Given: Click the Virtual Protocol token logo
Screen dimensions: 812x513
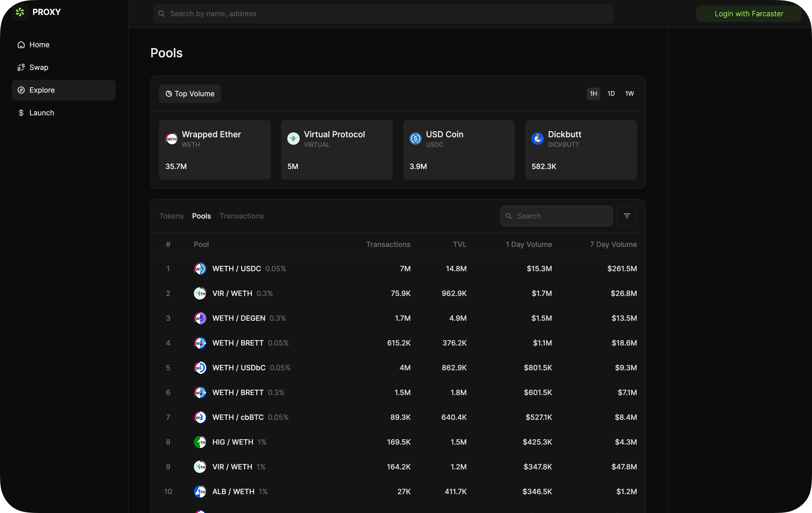Looking at the screenshot, I should click(293, 139).
